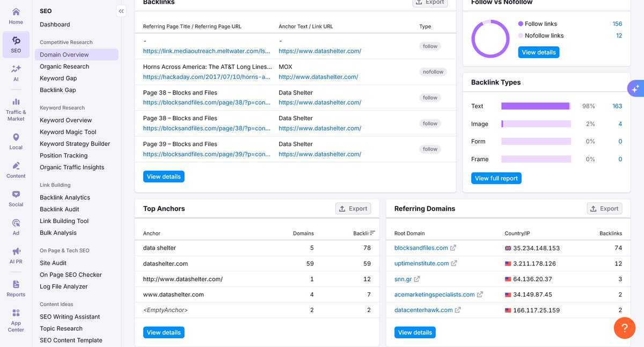Click Nofollow links count 12
Viewport: 644px width, 347px height.
coord(619,35)
